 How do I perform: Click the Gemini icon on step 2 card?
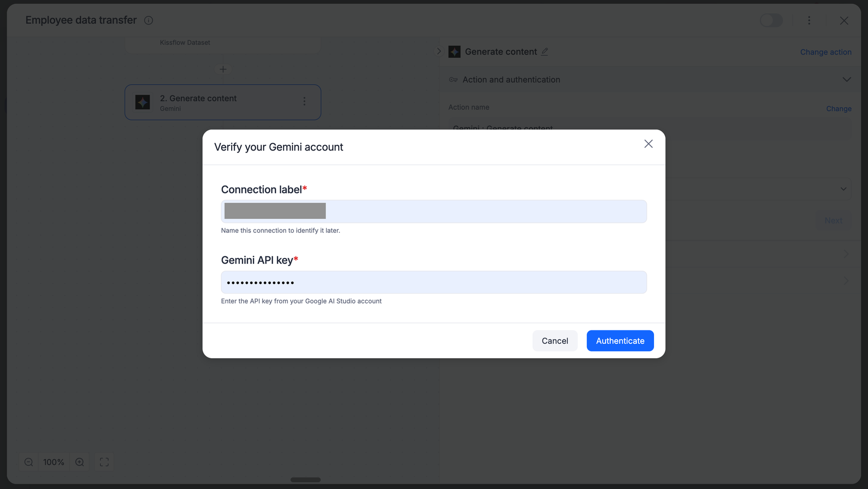tap(143, 102)
